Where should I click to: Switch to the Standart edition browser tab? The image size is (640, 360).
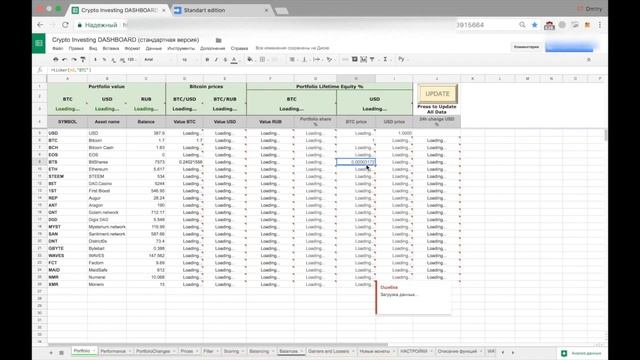click(x=221, y=10)
